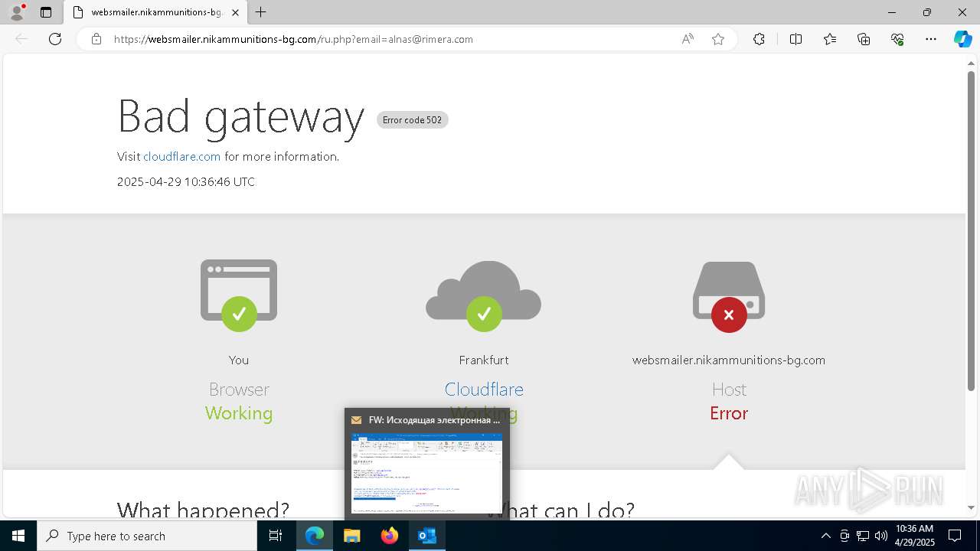Open the tab actions menu icon

tap(46, 12)
